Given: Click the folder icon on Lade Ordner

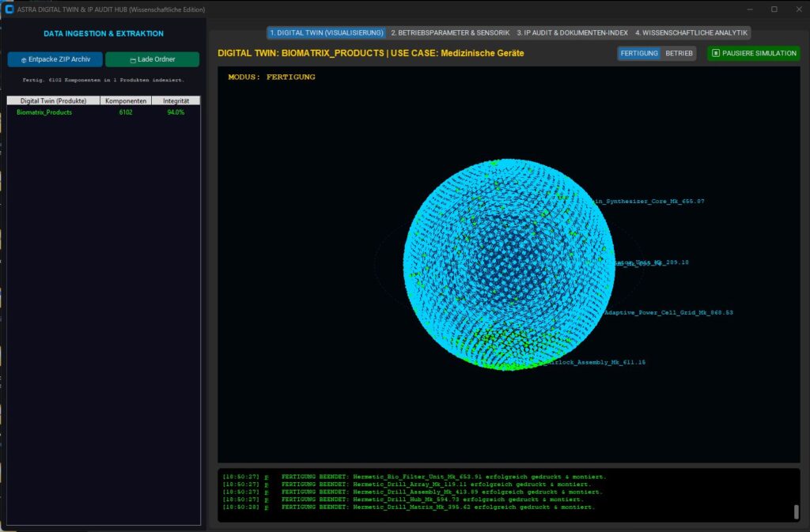Looking at the screenshot, I should [x=132, y=59].
